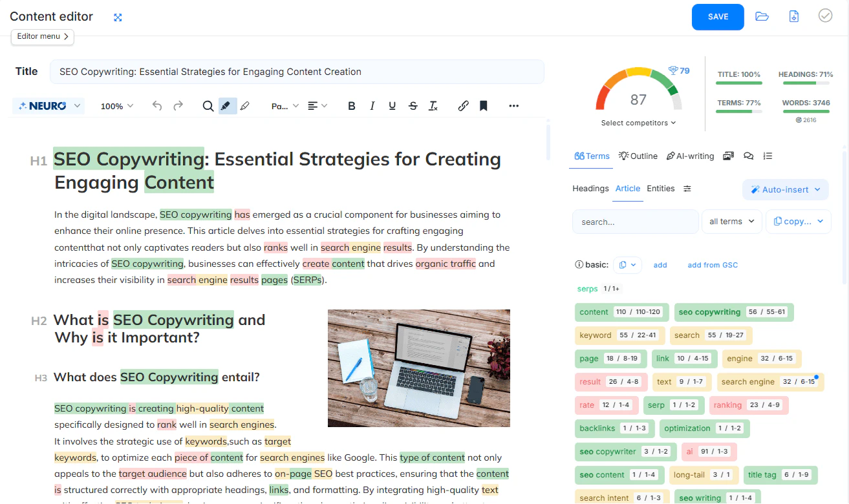Click the checkmark circle icon near SAVE

click(x=825, y=16)
